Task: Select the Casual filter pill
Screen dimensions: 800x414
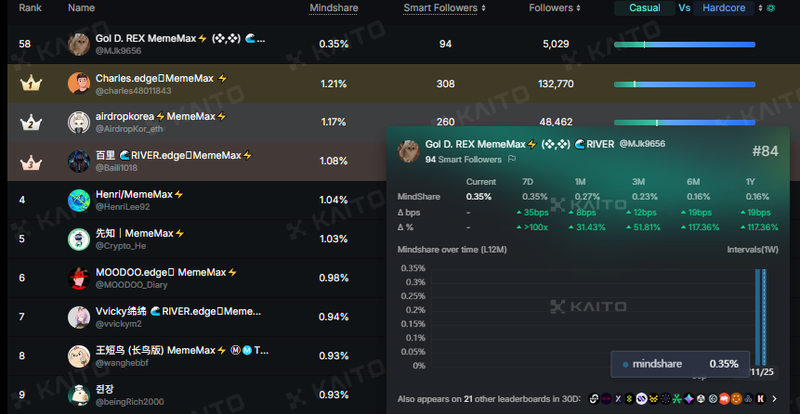Action: pyautogui.click(x=644, y=8)
